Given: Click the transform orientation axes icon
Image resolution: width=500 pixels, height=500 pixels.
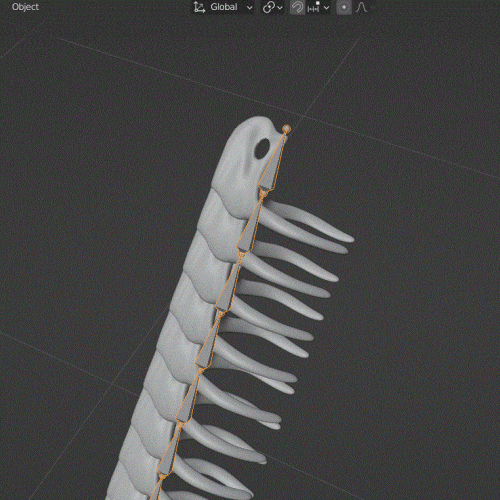Looking at the screenshot, I should coord(199,7).
